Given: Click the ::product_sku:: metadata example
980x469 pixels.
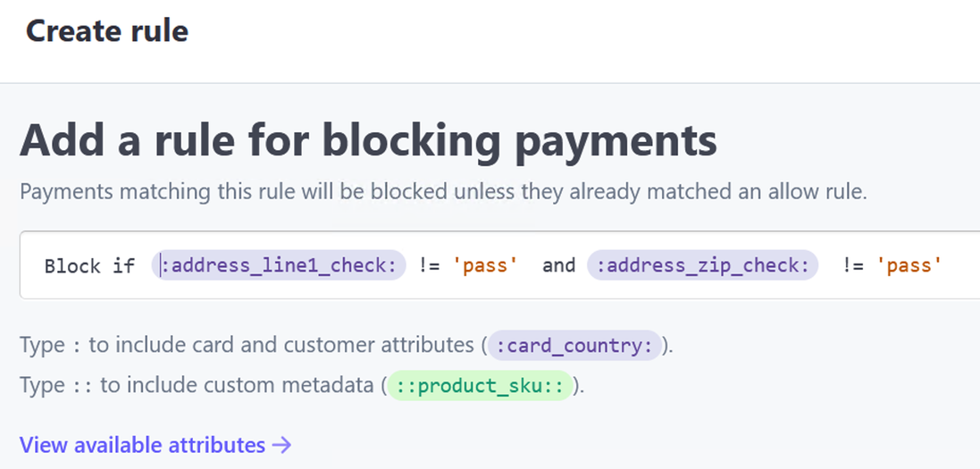Looking at the screenshot, I should (479, 386).
